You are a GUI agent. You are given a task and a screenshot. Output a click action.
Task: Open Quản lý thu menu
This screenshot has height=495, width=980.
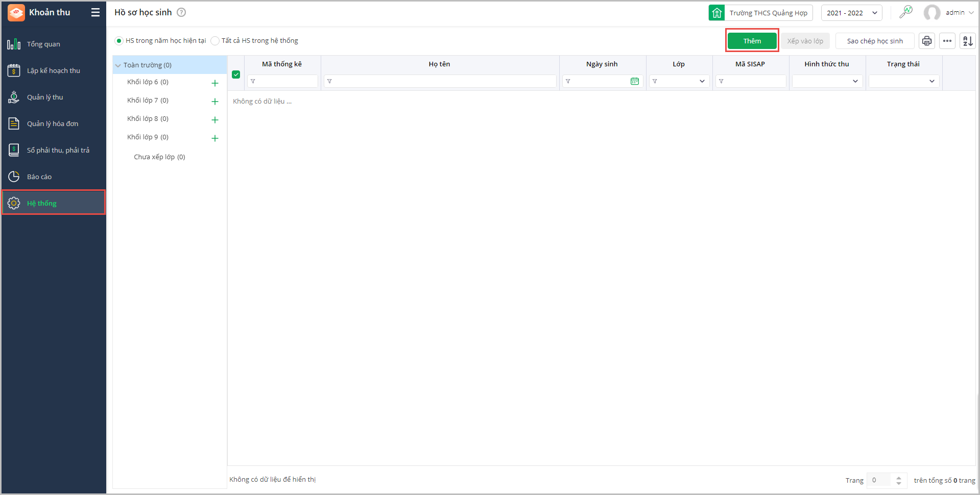pos(54,97)
